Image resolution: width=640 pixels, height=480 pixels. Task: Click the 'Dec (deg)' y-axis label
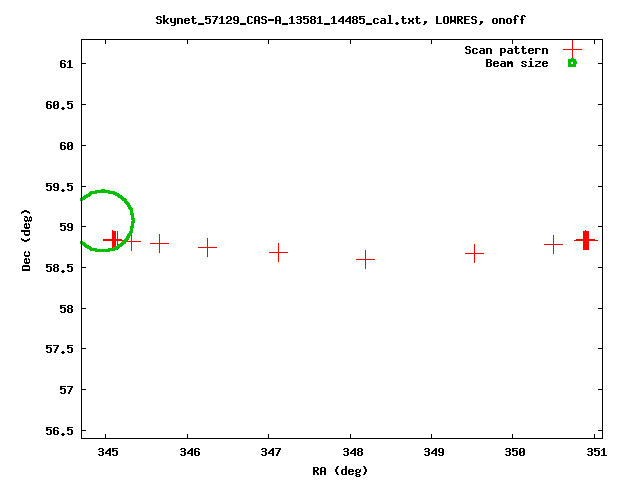(26, 240)
